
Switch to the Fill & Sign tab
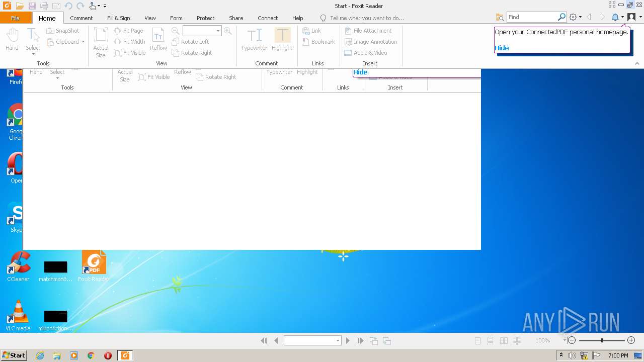[118, 18]
